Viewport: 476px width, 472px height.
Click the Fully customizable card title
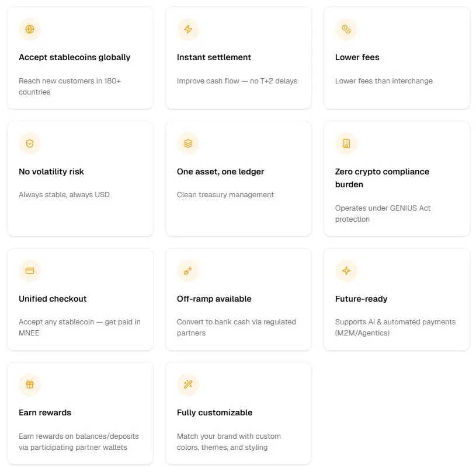coord(214,412)
